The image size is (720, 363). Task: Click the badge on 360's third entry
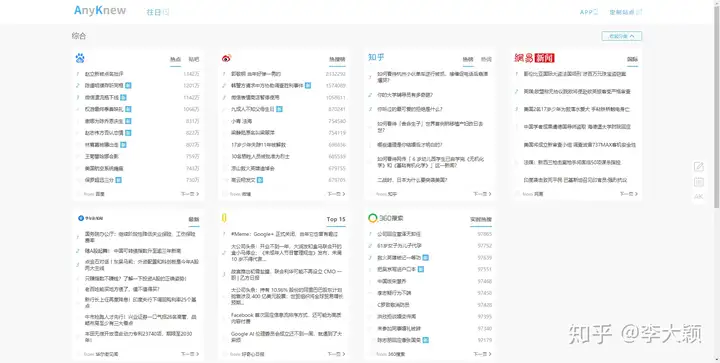point(426,258)
